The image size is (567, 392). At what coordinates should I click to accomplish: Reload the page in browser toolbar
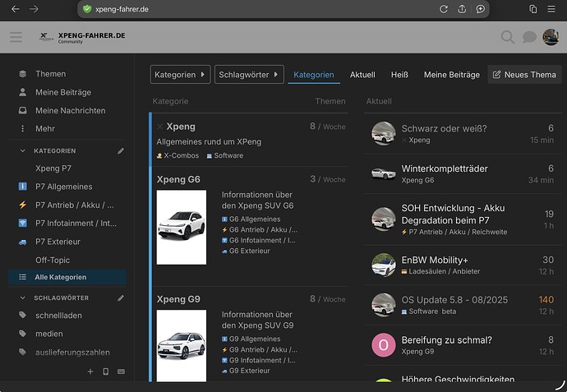(x=444, y=9)
